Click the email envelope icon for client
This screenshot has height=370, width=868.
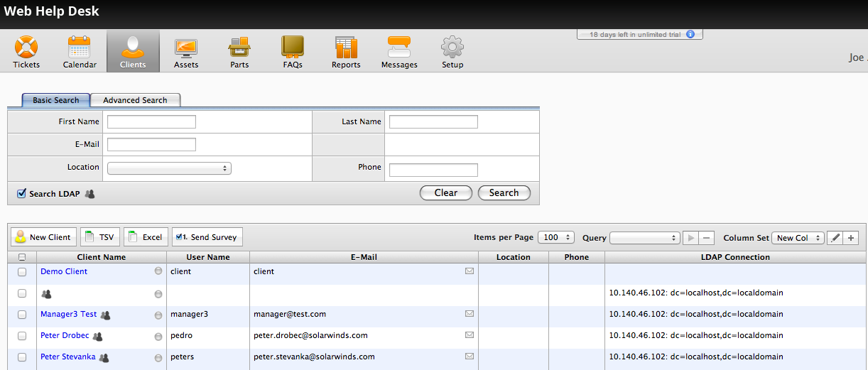point(470,271)
